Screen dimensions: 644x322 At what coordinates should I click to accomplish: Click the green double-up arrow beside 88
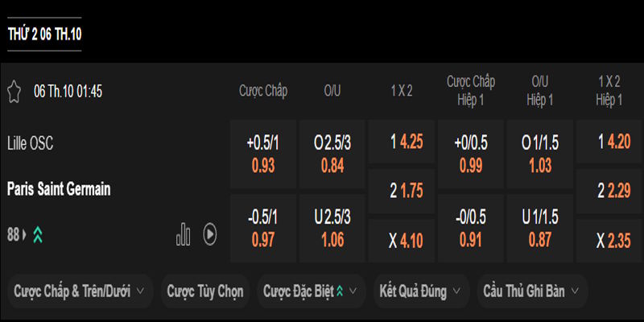tap(38, 234)
